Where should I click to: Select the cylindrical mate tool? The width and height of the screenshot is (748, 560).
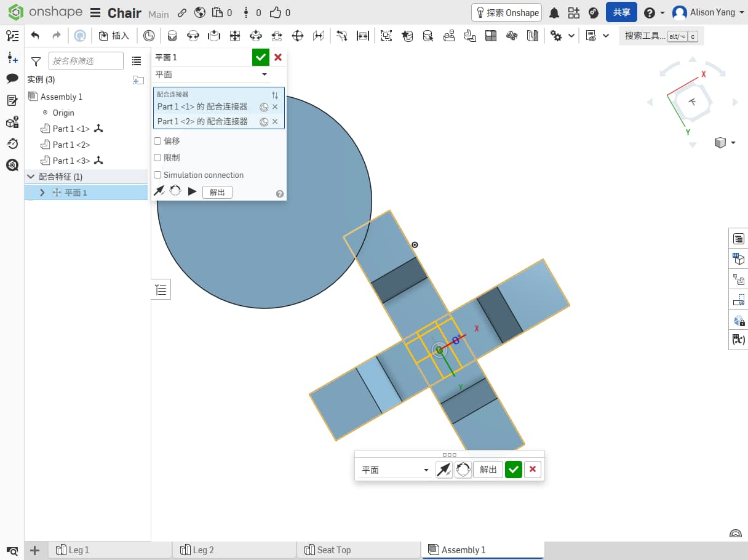pyautogui.click(x=256, y=36)
